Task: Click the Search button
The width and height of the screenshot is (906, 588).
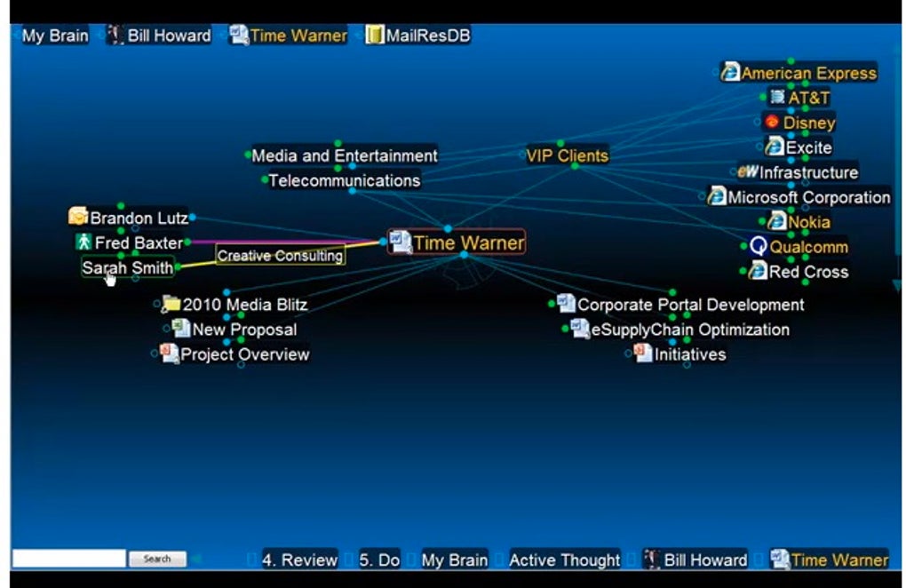Action: tap(157, 559)
